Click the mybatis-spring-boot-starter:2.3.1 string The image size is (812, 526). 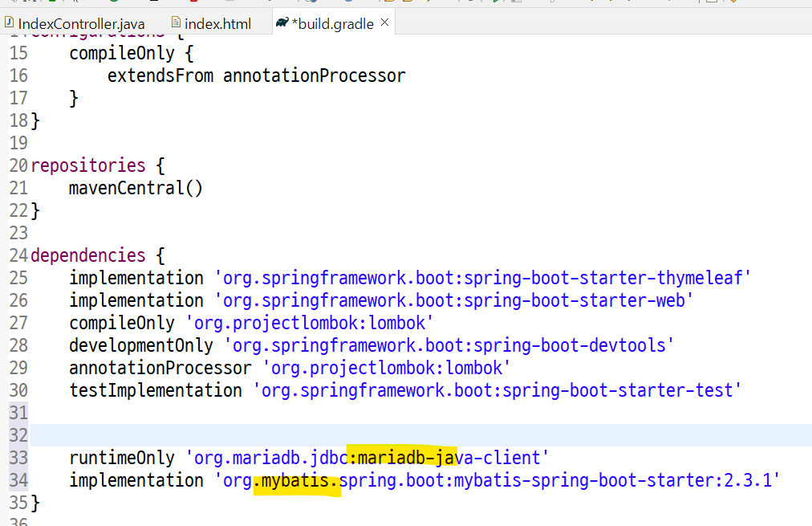[x=497, y=480]
